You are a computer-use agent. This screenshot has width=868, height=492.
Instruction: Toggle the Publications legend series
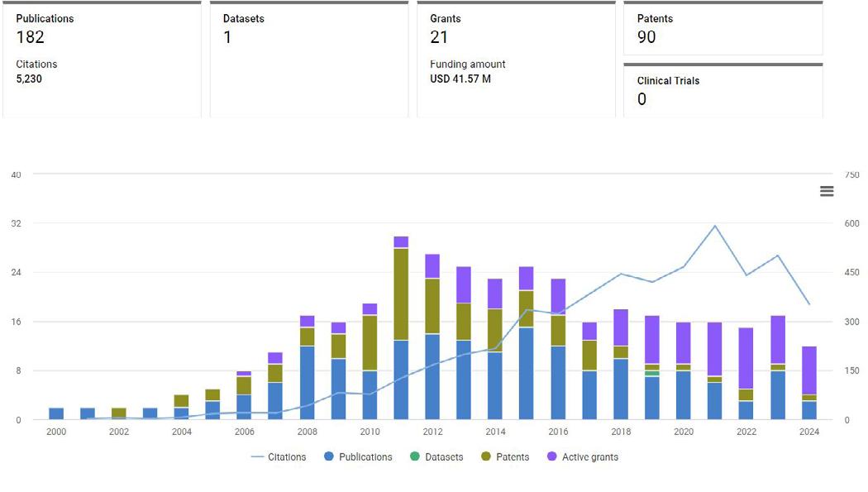click(x=358, y=457)
